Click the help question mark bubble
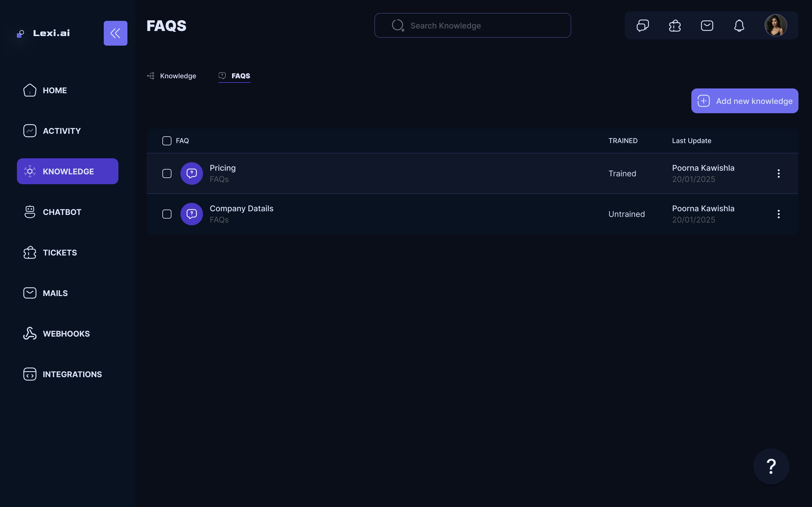The image size is (812, 507). click(771, 466)
